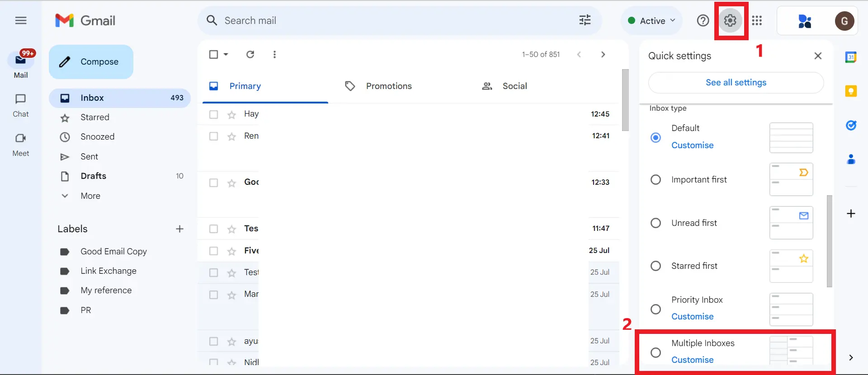Screen dimensions: 868x375
Task: Go to the next page of emails
Action: (603, 54)
